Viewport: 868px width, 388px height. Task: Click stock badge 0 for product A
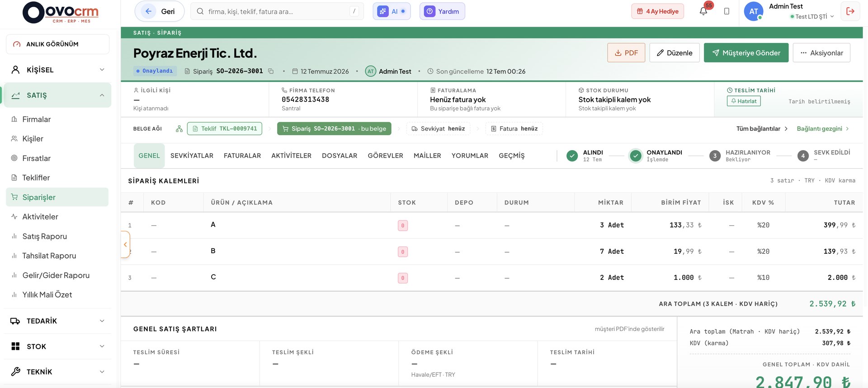point(403,225)
